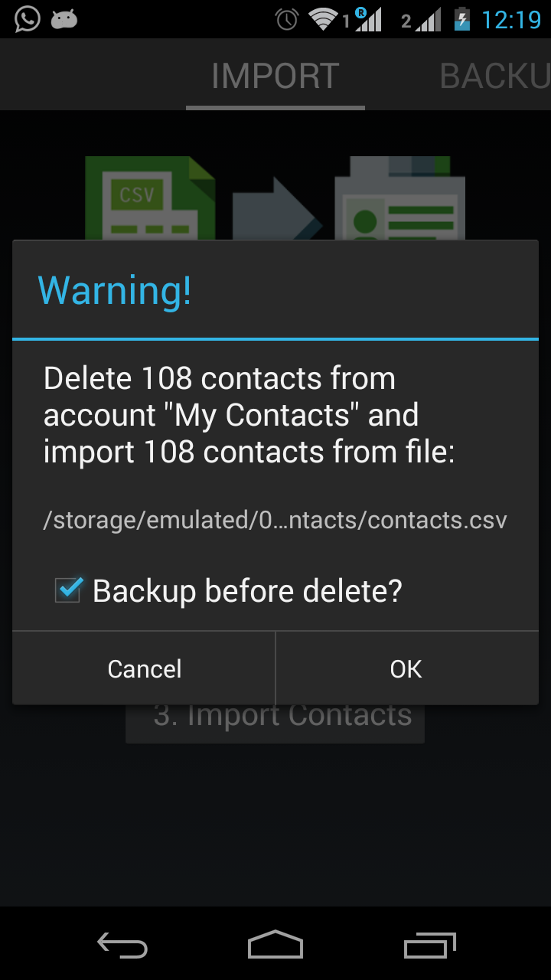Tap the contacts.csv file path text
The height and width of the screenshot is (980, 551).
(x=275, y=521)
